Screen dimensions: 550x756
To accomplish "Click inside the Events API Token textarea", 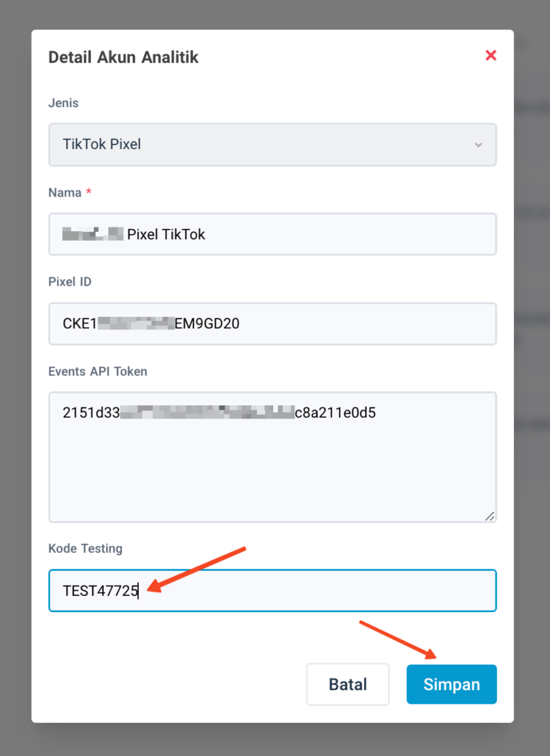I will coord(272,457).
